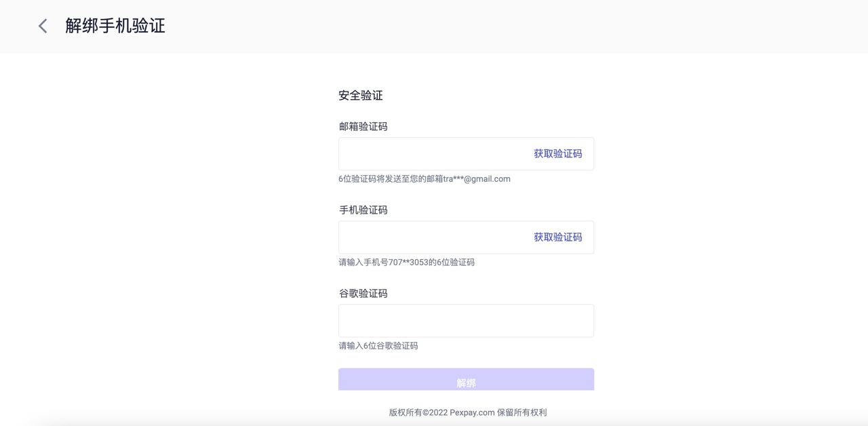
Task: Click Pexpay.com in the footer
Action: click(472, 412)
